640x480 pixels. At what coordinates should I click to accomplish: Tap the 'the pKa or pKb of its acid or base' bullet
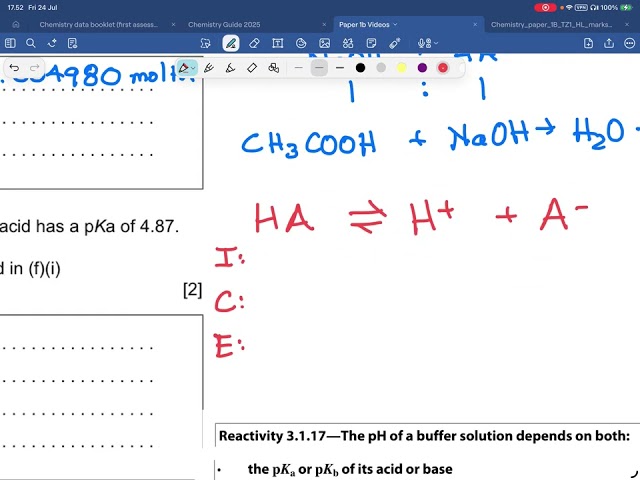(x=350, y=469)
